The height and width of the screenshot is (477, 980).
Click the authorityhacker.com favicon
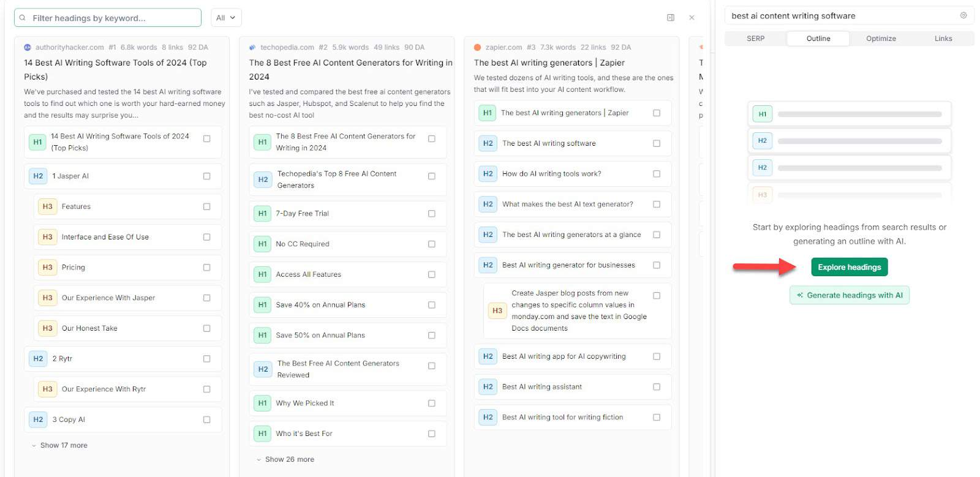click(28, 47)
